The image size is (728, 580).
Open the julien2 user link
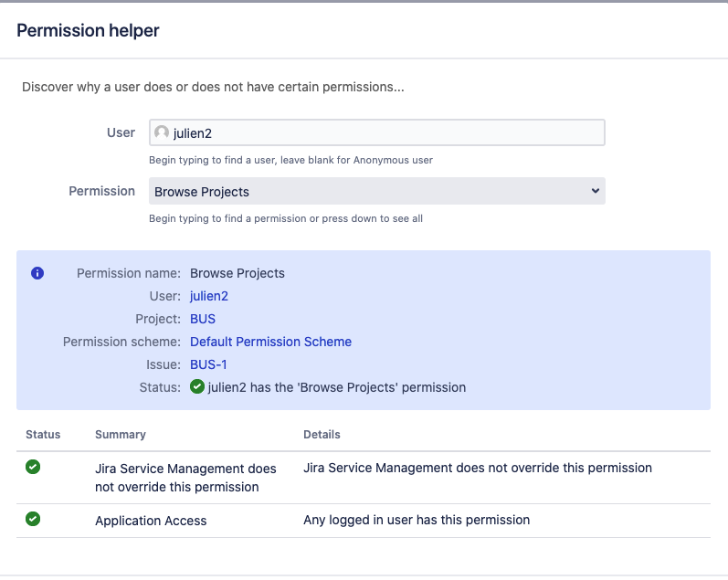click(x=209, y=296)
